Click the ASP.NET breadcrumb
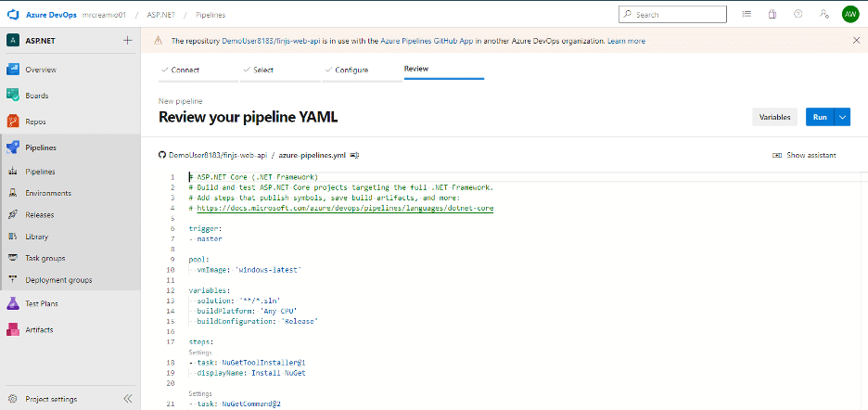Screen dimensions: 868x410 point(161,15)
